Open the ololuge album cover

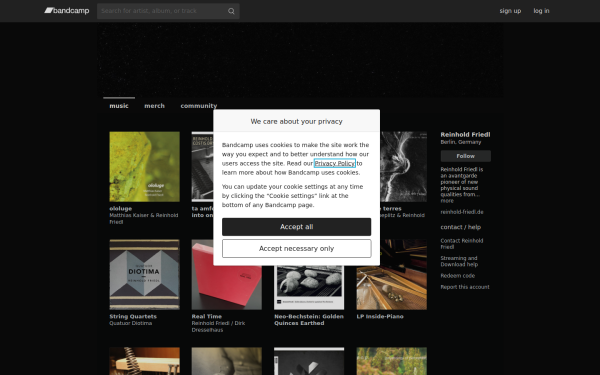[144, 167]
